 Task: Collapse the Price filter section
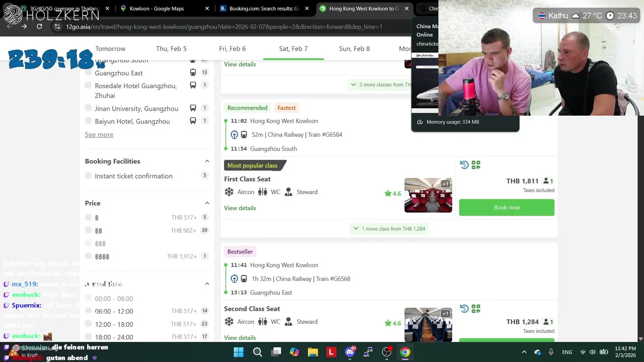coord(207,203)
